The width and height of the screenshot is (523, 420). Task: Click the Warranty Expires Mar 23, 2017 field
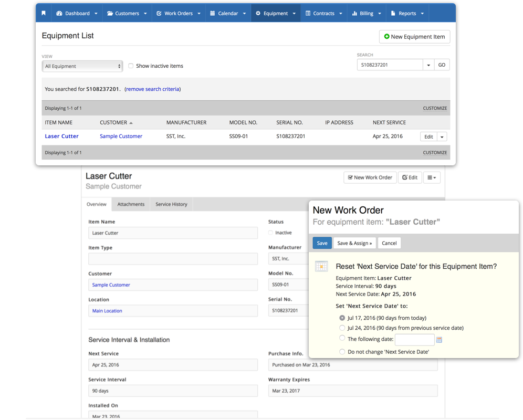[x=353, y=391]
